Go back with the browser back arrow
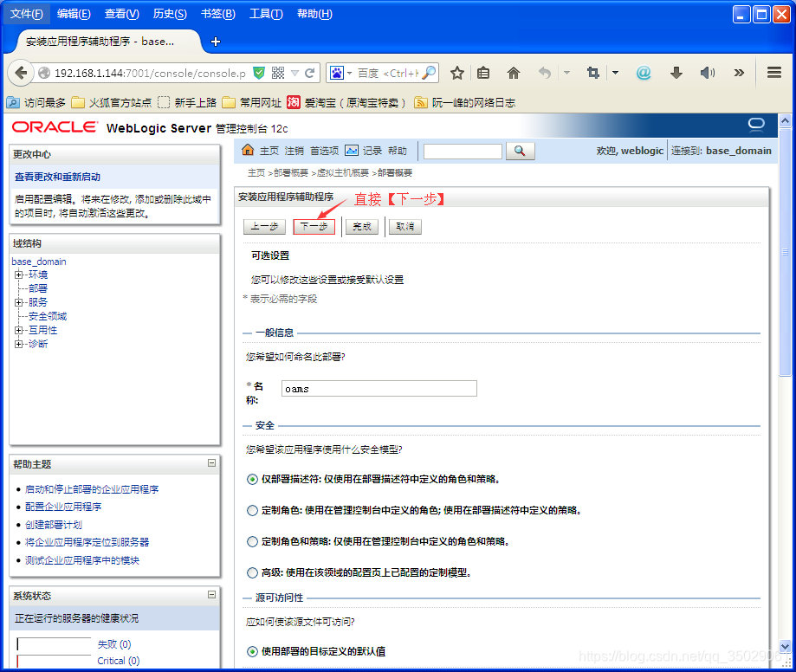The image size is (796, 672). 20,73
